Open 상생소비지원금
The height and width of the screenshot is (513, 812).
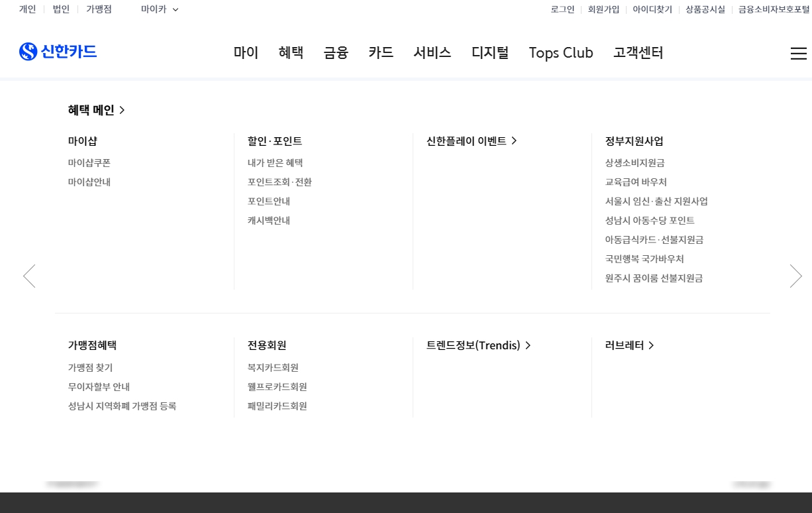[x=635, y=162]
